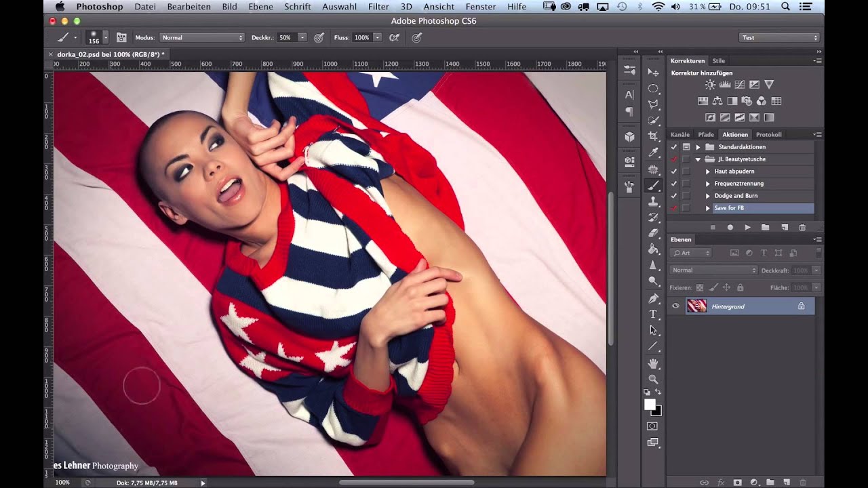
Task: Toggle dialog box for Standardaktionen
Action: coord(686,147)
